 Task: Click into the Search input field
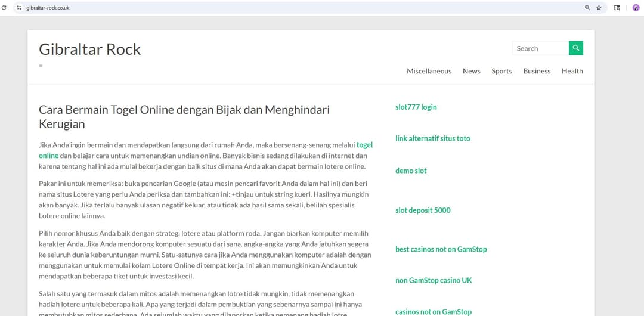[540, 48]
